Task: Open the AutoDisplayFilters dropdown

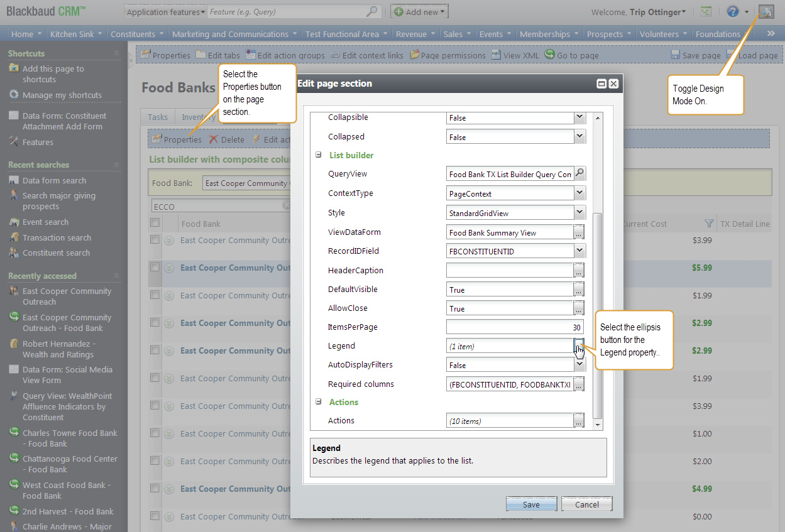Action: tap(579, 365)
